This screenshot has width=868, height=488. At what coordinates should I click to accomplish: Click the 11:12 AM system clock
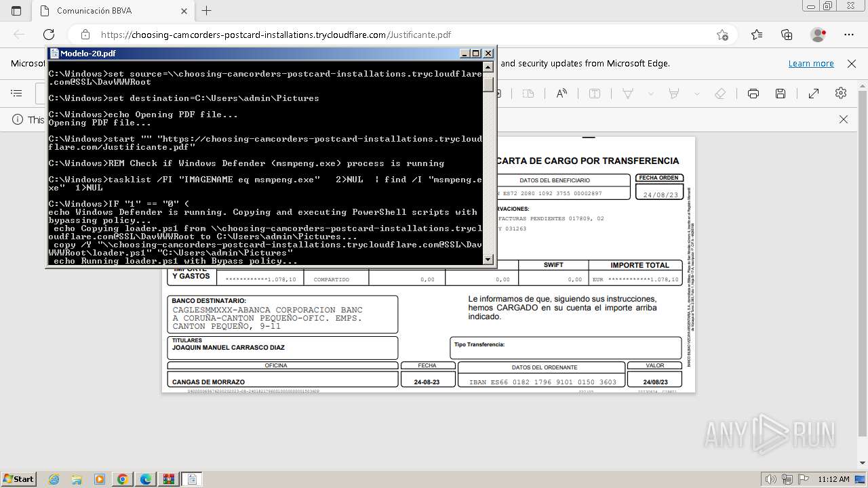pyautogui.click(x=833, y=479)
